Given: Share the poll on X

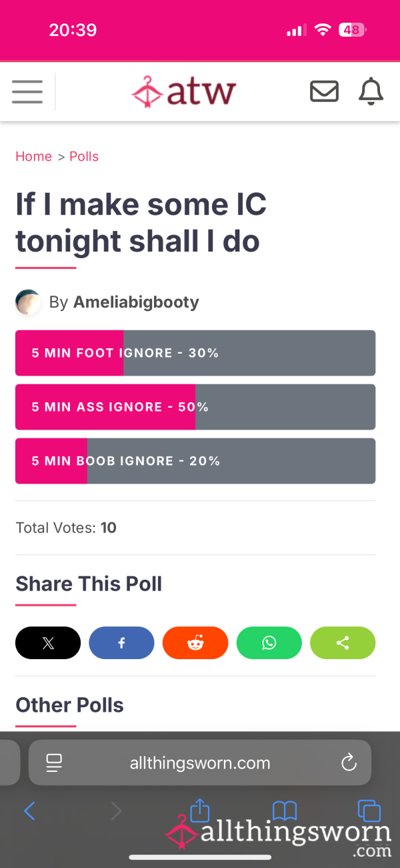Looking at the screenshot, I should [x=48, y=643].
